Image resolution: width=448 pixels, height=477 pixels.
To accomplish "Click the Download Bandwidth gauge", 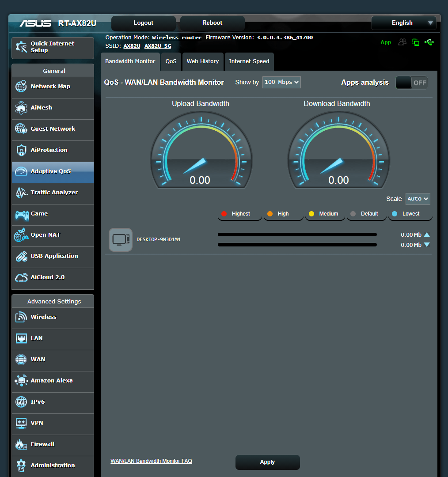I will [339, 150].
